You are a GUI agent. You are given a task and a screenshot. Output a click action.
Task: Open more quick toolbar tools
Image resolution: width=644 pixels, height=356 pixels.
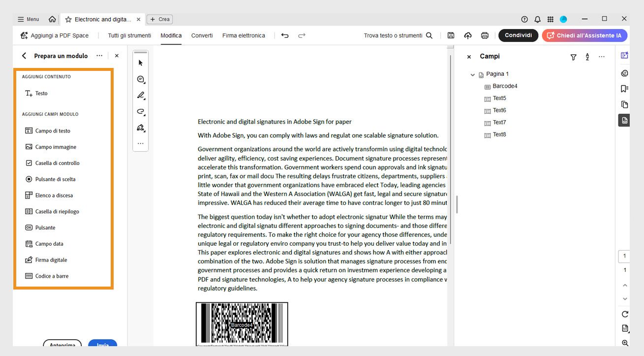pos(141,144)
